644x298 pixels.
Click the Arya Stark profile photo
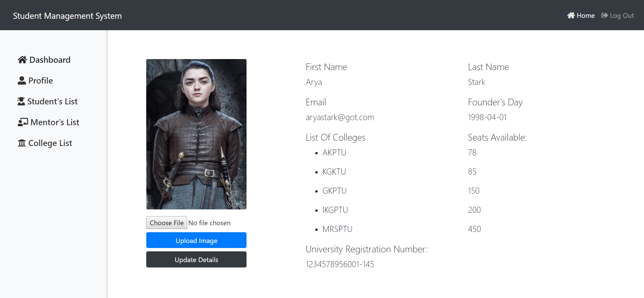(196, 134)
